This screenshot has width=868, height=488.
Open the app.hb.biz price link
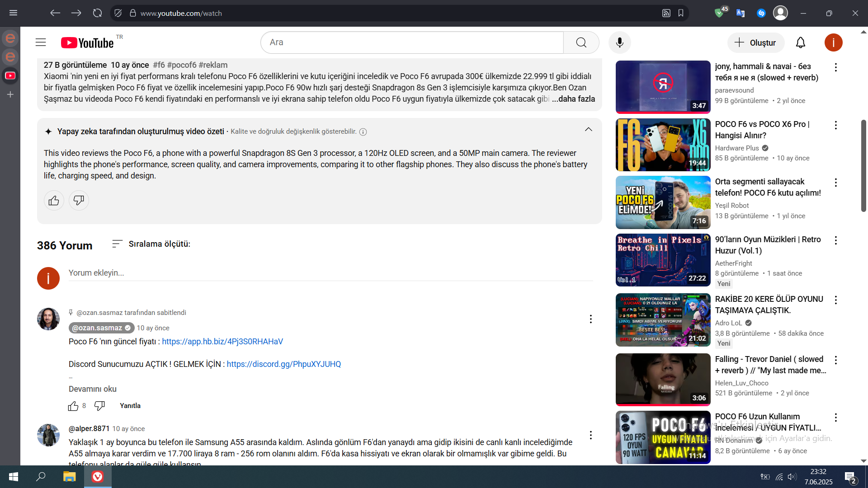tap(222, 342)
